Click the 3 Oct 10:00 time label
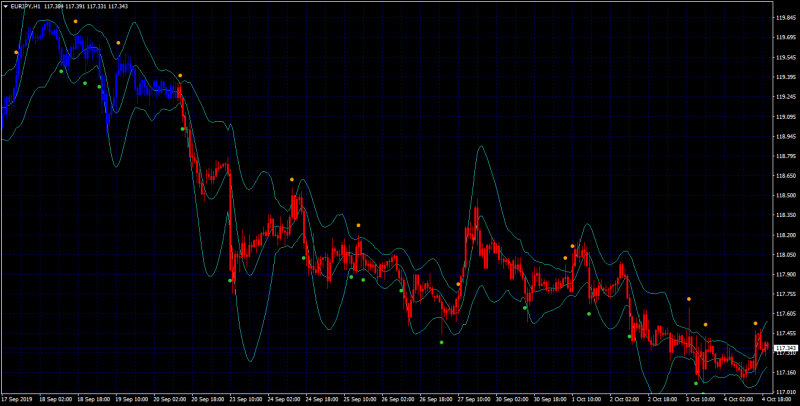 [x=703, y=398]
